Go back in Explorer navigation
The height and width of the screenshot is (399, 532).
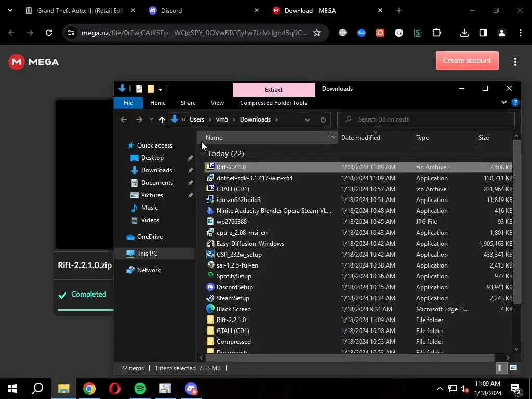[x=124, y=119]
